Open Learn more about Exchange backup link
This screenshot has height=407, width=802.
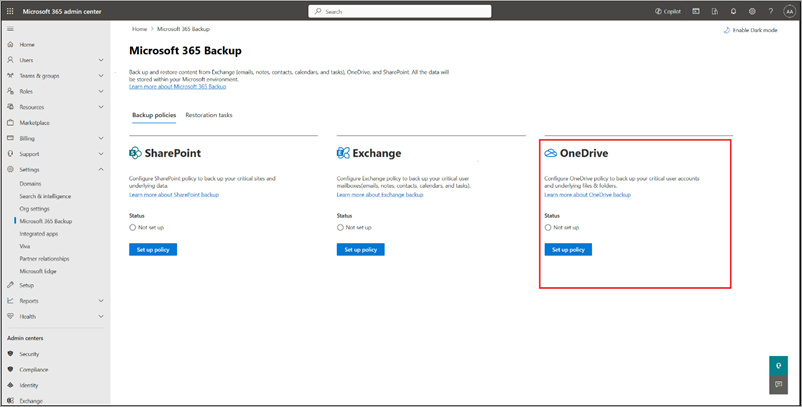pos(380,195)
